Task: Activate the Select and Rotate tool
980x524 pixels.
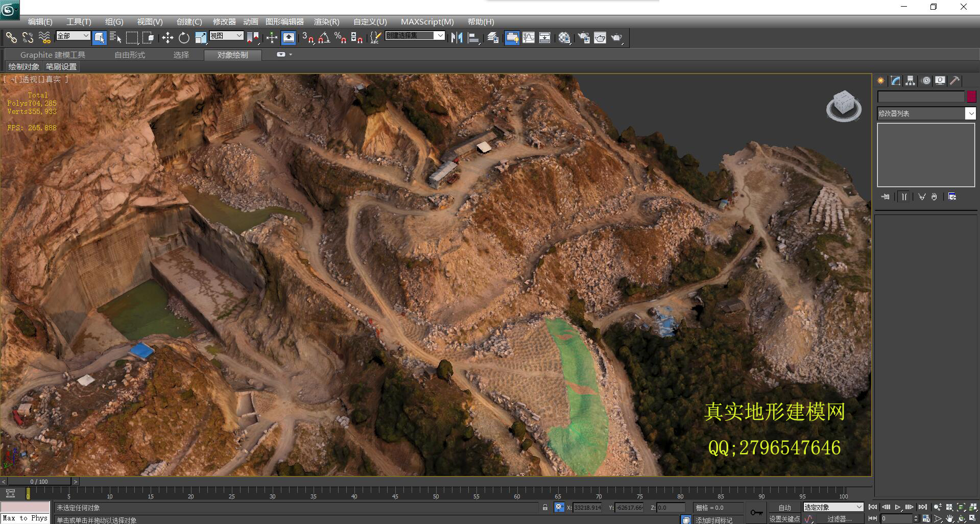Action: click(x=184, y=37)
